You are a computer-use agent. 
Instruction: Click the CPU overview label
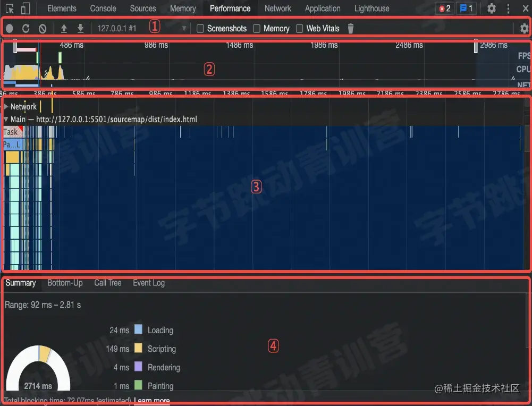(523, 69)
